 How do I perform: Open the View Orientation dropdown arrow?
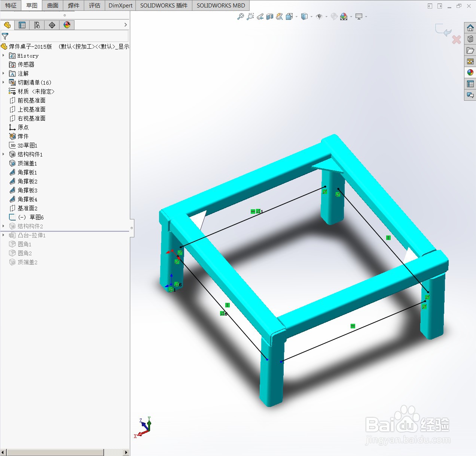pyautogui.click(x=296, y=16)
